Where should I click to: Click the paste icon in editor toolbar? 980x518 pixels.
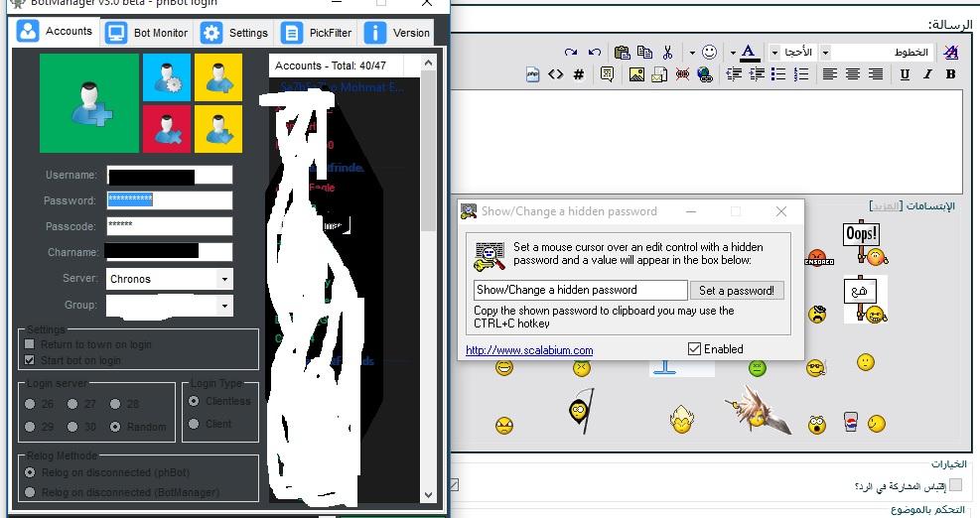(x=622, y=52)
